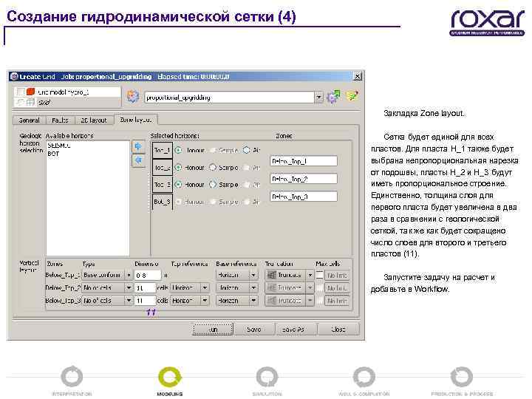Click the Roxar logo
Screen dimensions: 532x399
click(x=487, y=22)
